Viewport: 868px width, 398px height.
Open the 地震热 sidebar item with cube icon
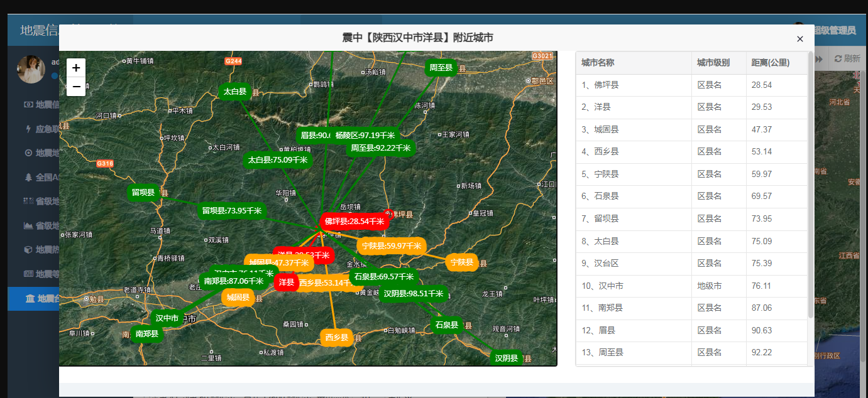click(41, 250)
